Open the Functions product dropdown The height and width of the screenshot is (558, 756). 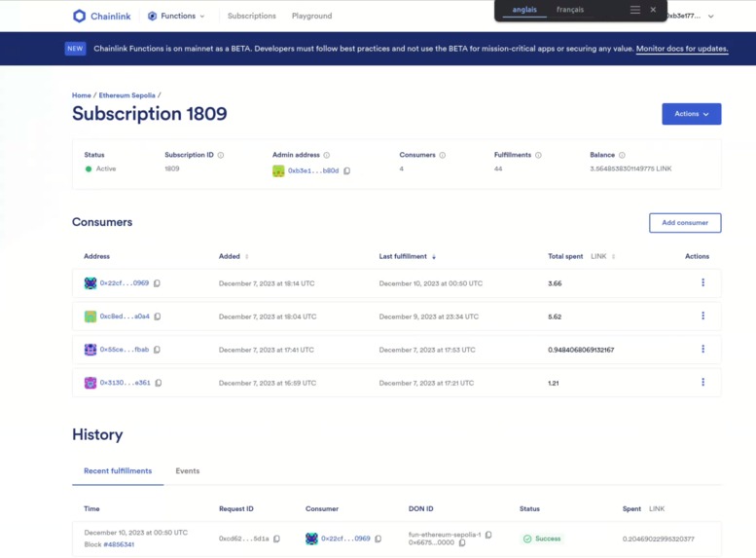176,16
